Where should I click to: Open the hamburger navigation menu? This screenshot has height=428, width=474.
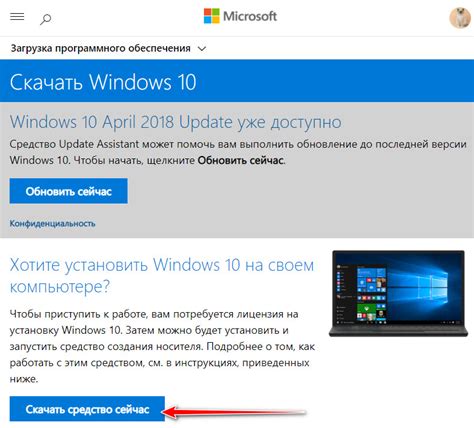click(x=17, y=16)
